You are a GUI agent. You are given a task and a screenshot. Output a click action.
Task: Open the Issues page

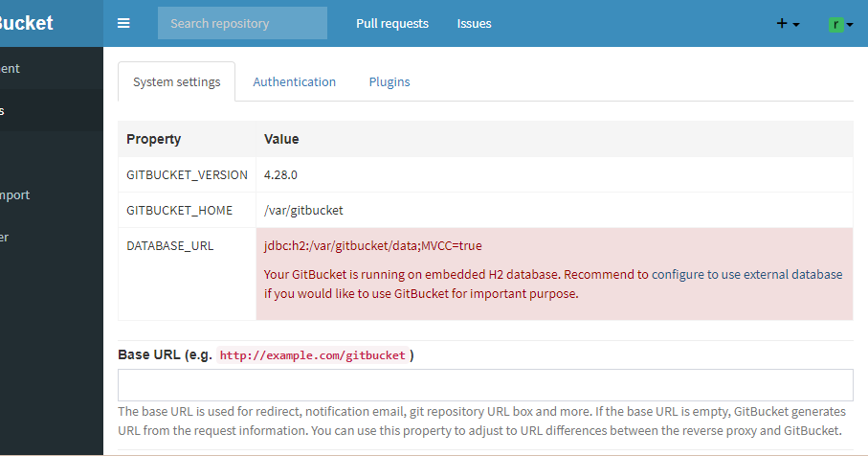(475, 23)
